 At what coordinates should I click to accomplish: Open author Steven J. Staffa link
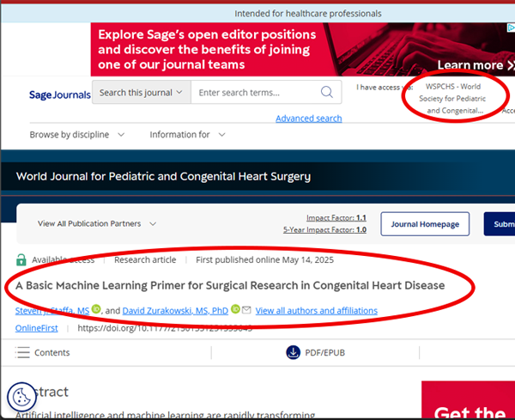point(52,311)
